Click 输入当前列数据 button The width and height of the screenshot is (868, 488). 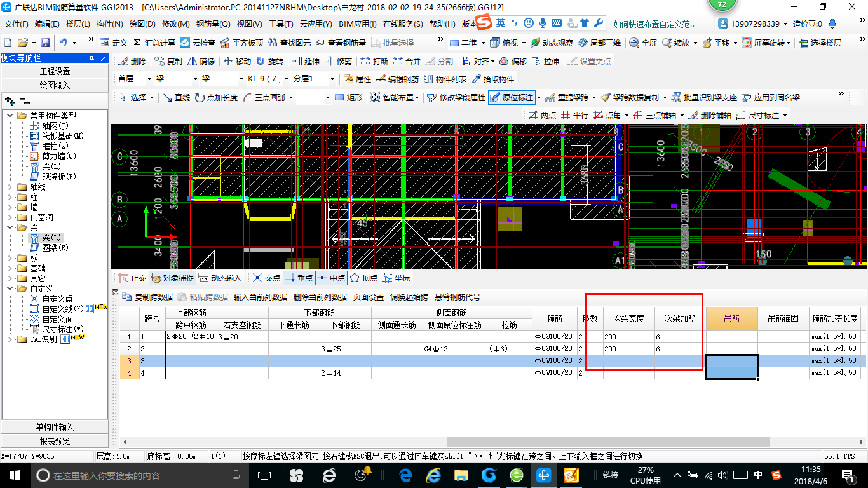coord(260,297)
